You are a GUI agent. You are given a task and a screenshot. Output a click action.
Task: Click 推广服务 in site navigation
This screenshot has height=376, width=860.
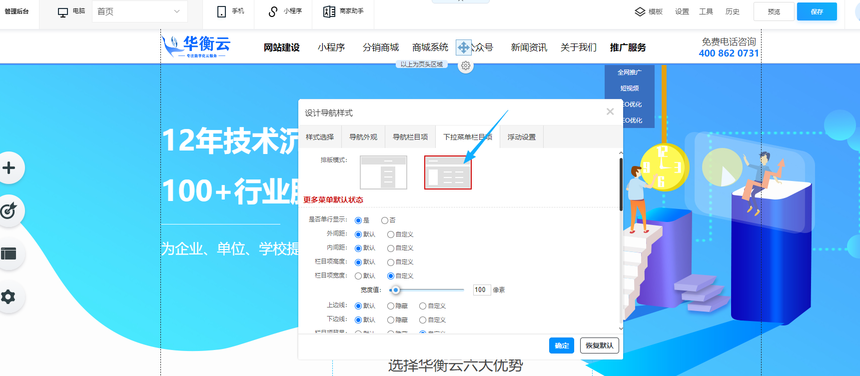click(x=628, y=48)
